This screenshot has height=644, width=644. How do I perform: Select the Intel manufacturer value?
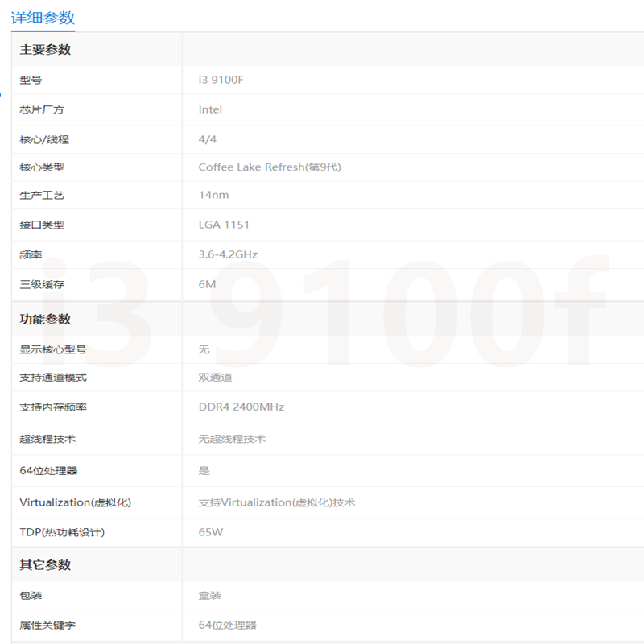pos(210,109)
